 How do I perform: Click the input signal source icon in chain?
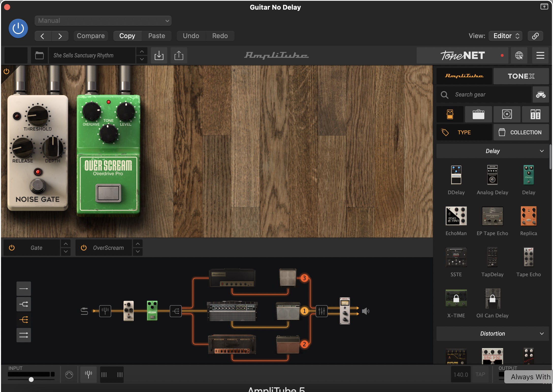(84, 311)
